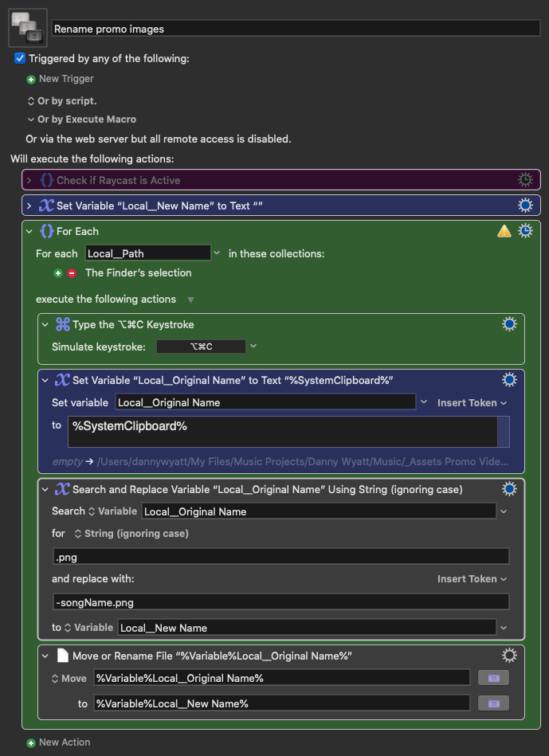Open gear menu of Move or Rename File
The width and height of the screenshot is (549, 756).
[509, 655]
